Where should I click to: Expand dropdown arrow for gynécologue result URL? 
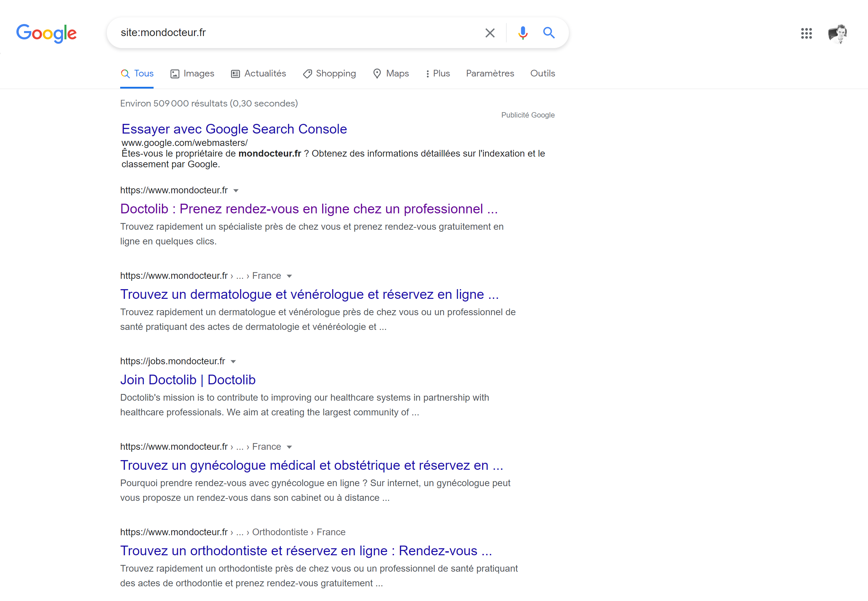point(289,447)
